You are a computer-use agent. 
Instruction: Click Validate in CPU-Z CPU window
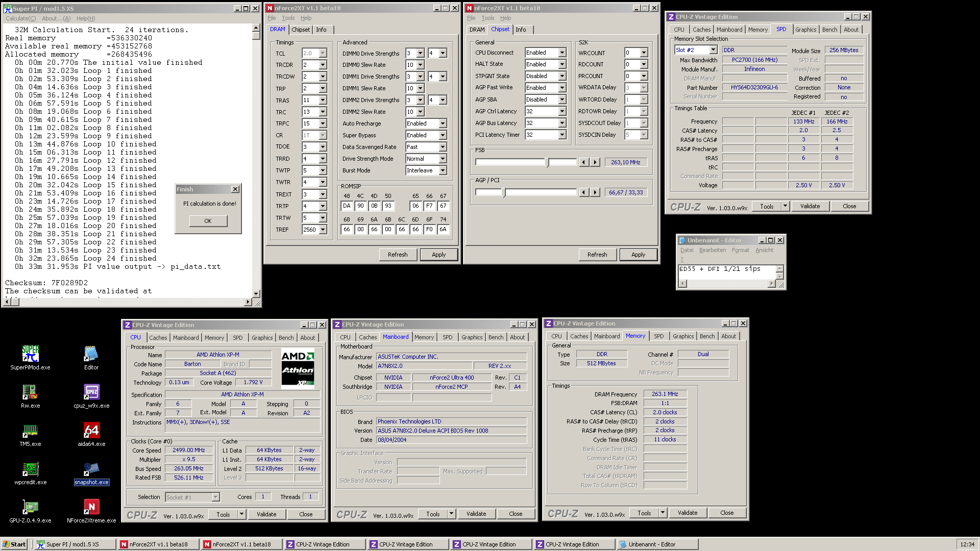click(266, 514)
